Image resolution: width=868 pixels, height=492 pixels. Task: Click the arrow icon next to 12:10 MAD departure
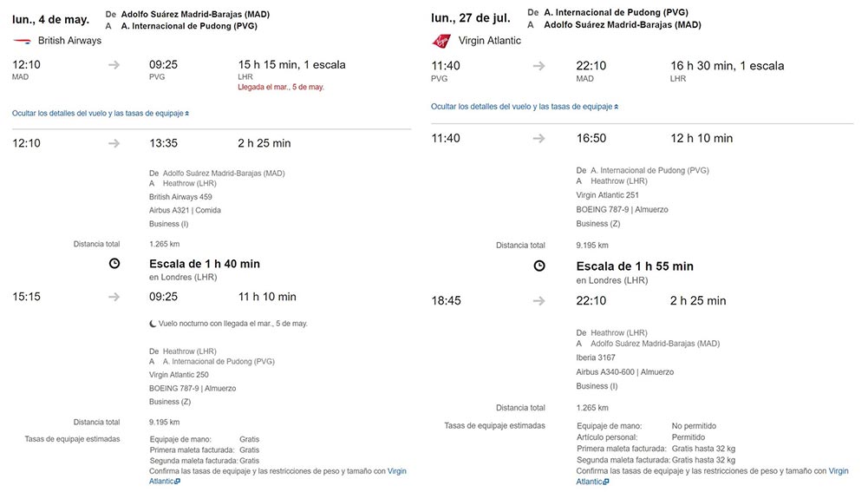[114, 65]
